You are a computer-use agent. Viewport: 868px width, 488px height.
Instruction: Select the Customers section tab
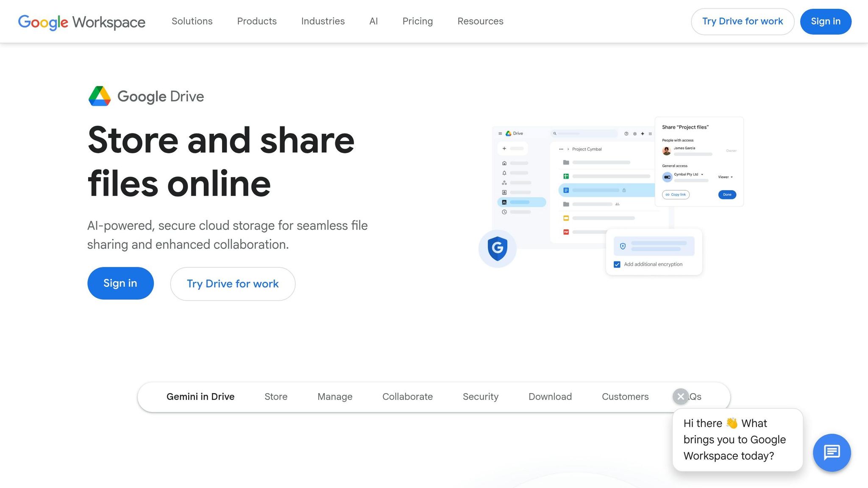pos(625,397)
